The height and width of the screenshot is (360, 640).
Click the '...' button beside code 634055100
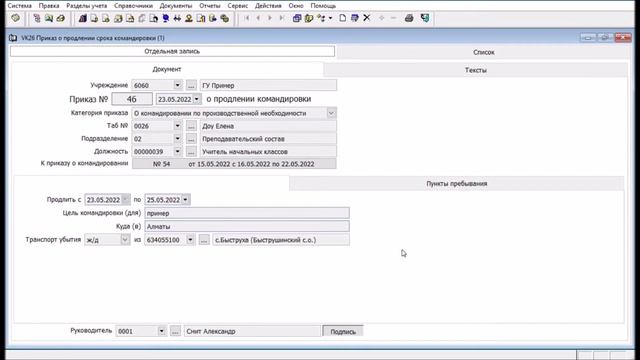tap(204, 240)
